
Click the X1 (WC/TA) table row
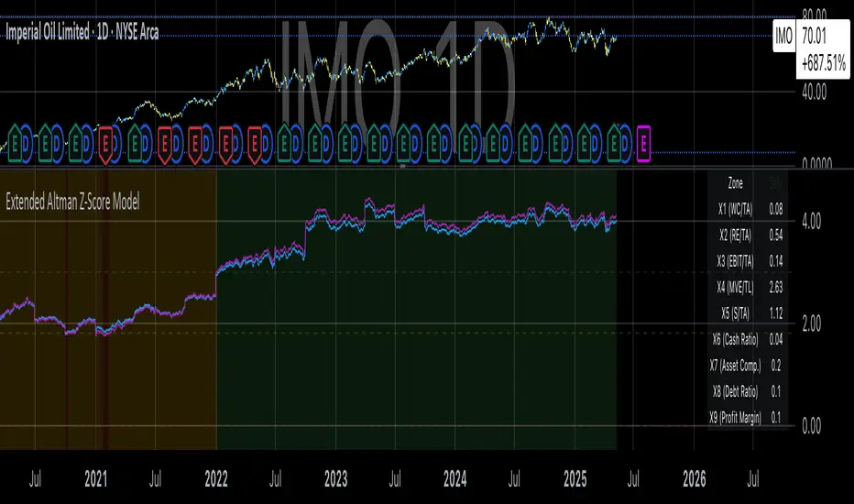749,208
